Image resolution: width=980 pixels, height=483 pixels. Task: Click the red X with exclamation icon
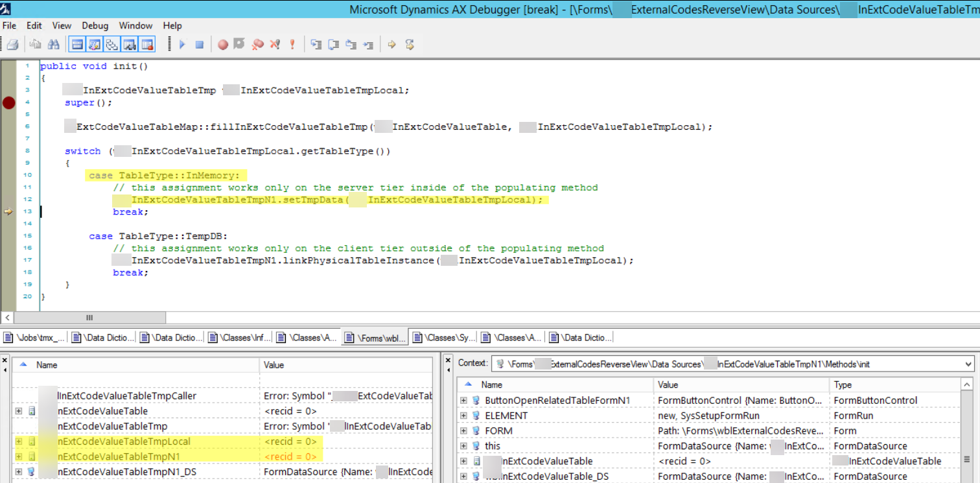pyautogui.click(x=275, y=44)
